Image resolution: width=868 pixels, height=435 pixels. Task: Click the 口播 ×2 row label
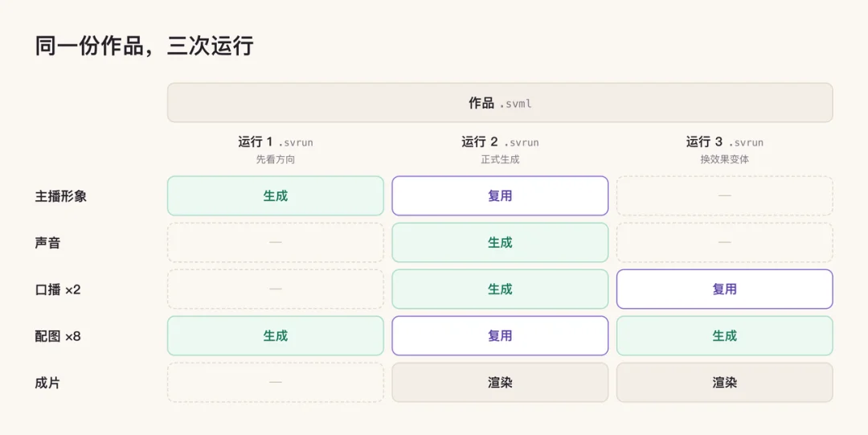(58, 289)
